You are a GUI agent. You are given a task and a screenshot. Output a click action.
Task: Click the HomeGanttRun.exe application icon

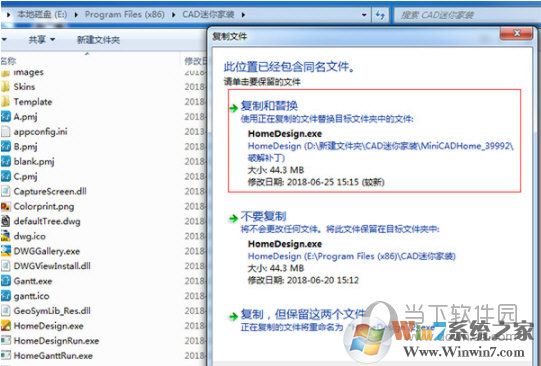click(x=6, y=355)
